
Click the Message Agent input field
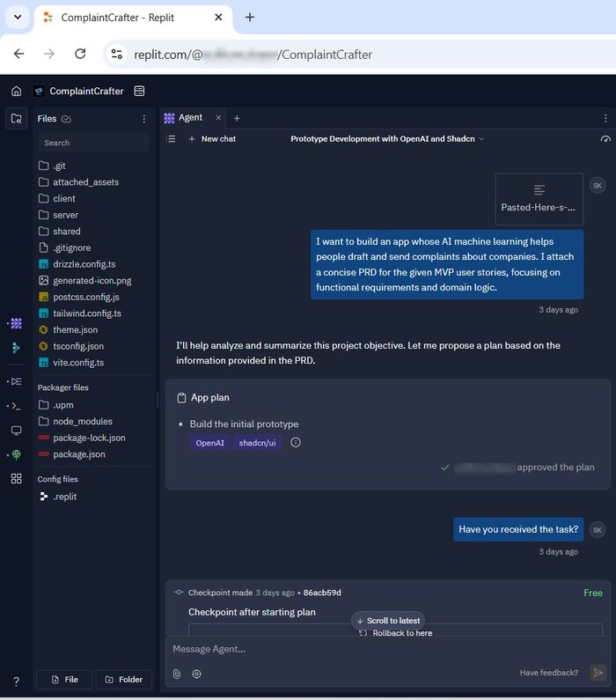370,649
